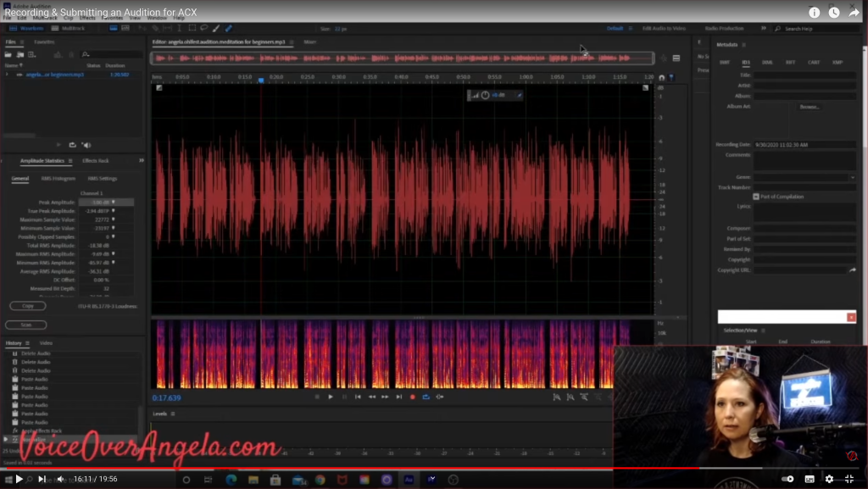Click the Microsoft Edge taskbar icon
This screenshot has height=489, width=868.
(x=230, y=480)
